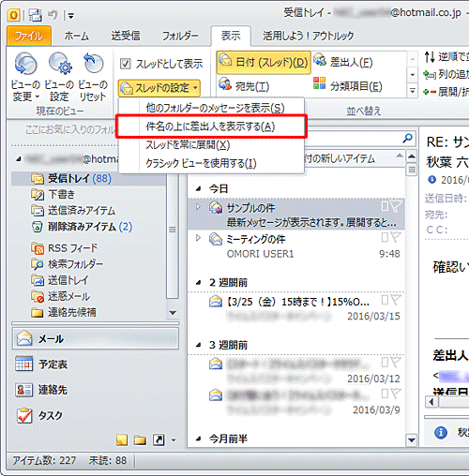Open the navigation pane configure buttons arrow
This screenshot has height=476, width=469.
(x=174, y=440)
